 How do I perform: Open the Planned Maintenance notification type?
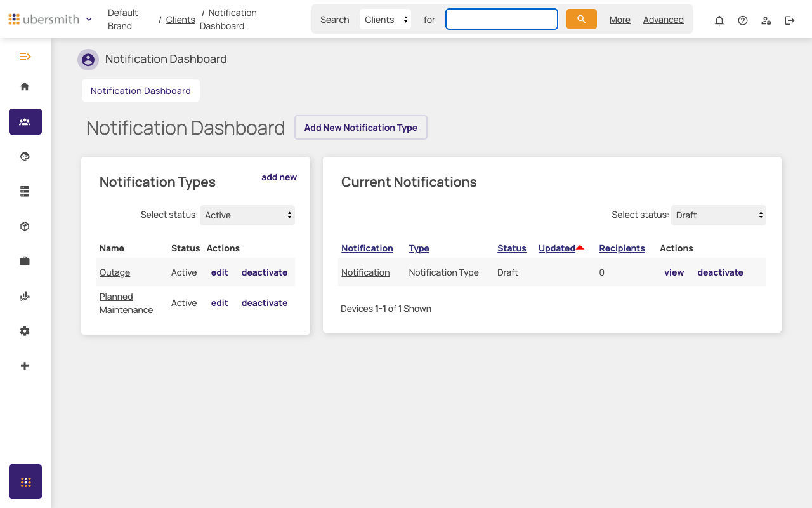[126, 303]
